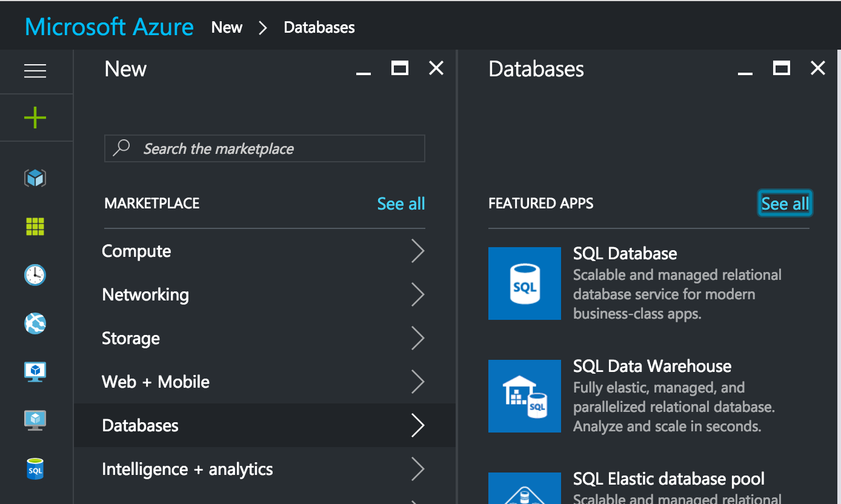Open SQL Database title text
The image size is (841, 504).
[625, 253]
